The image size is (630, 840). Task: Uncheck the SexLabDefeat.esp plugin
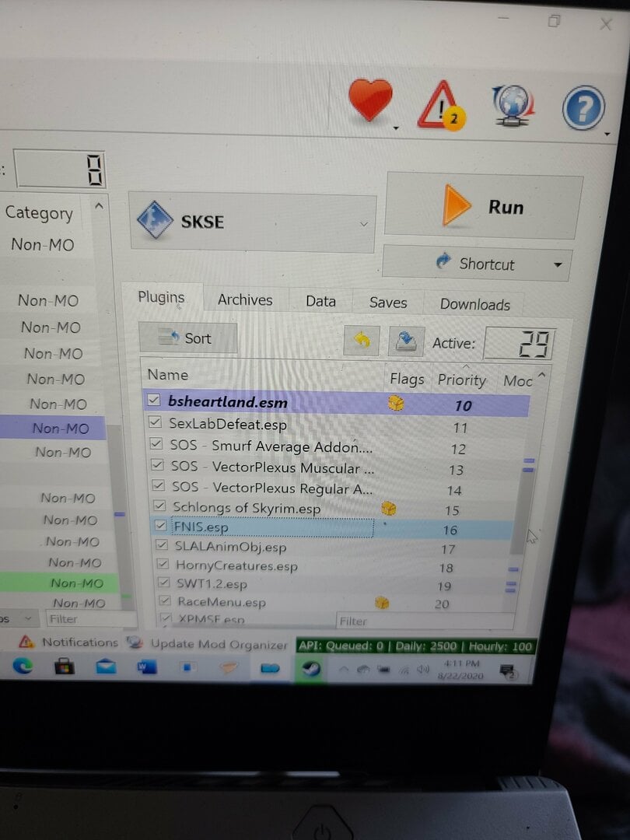coord(156,422)
